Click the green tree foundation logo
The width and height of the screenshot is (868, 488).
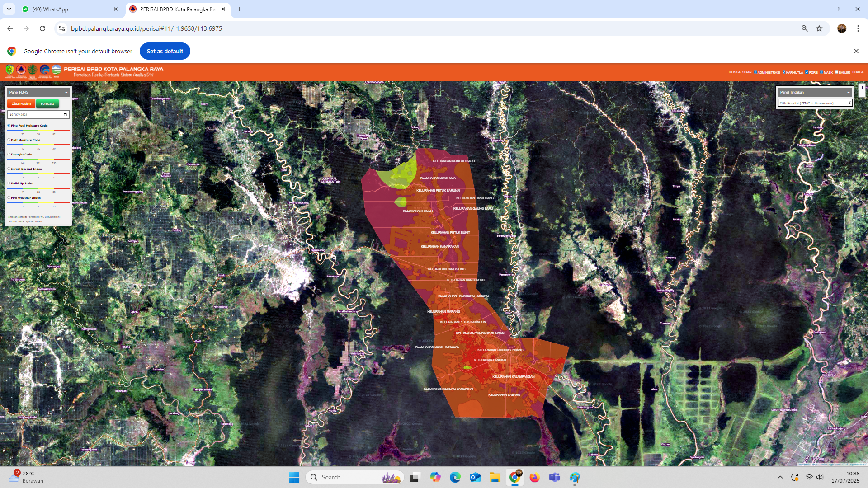tap(33, 70)
